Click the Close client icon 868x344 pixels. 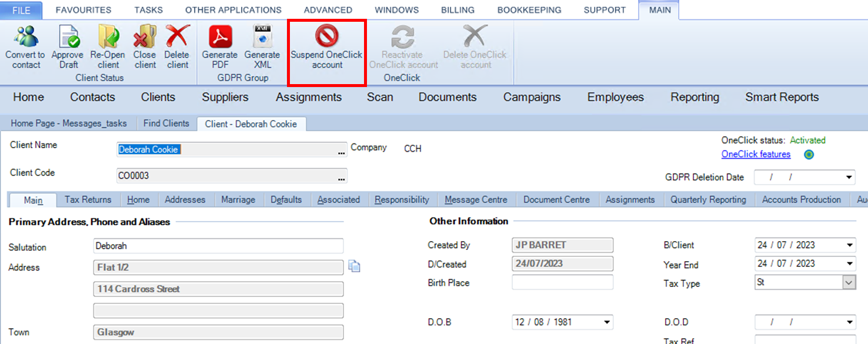pos(145,37)
